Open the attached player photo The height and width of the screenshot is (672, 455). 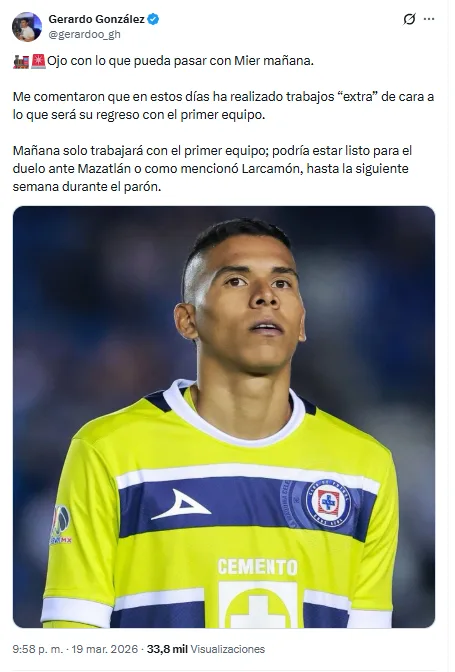tap(224, 417)
